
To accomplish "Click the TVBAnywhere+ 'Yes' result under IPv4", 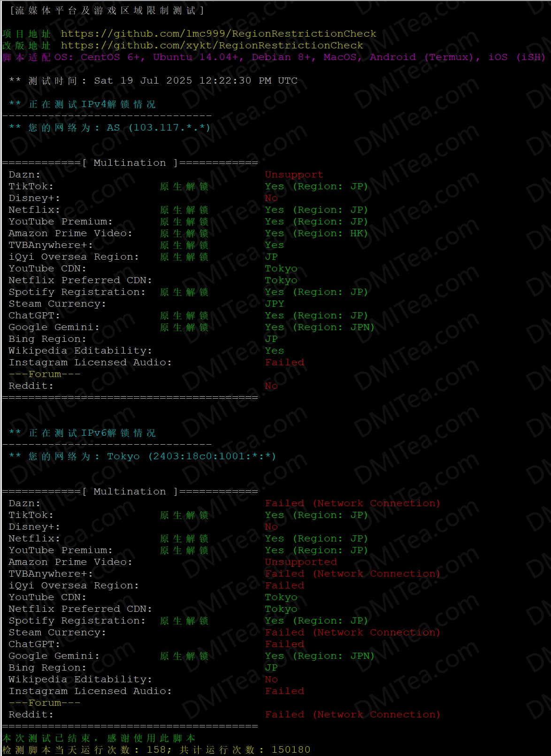I will (x=274, y=245).
